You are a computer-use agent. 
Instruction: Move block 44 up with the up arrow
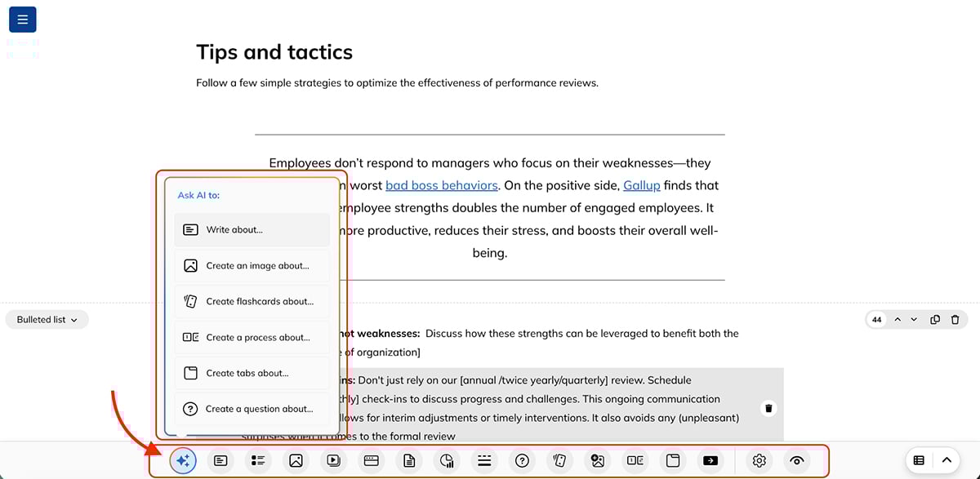click(898, 319)
